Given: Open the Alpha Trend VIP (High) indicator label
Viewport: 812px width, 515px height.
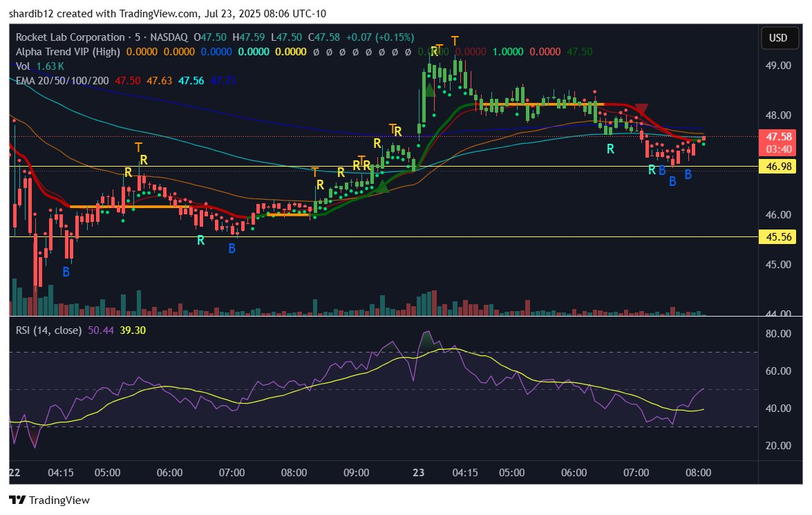Looking at the screenshot, I should 68,52.
